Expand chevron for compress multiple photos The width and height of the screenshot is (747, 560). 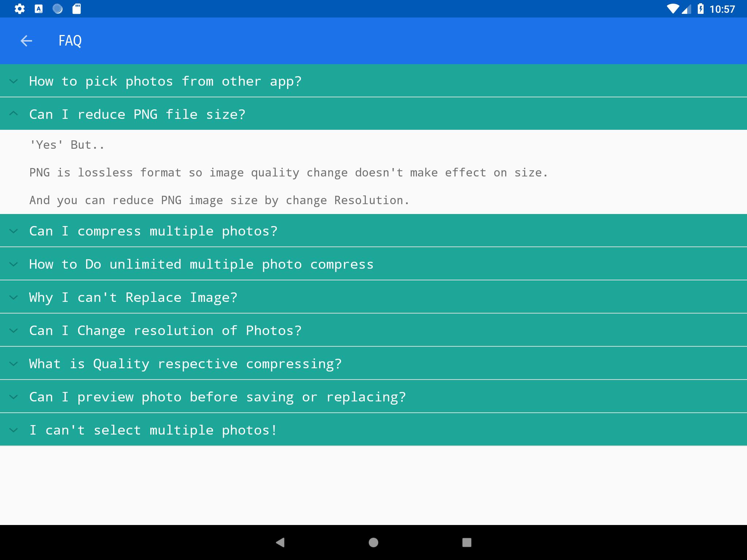click(x=13, y=231)
